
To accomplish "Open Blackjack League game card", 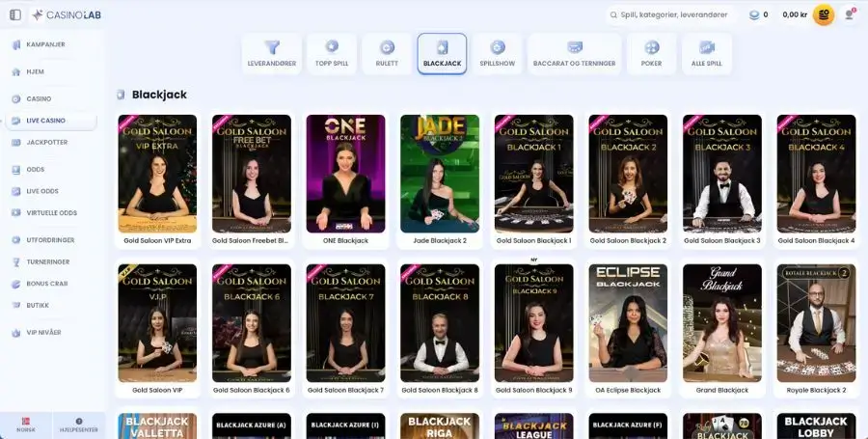I will pyautogui.click(x=533, y=425).
